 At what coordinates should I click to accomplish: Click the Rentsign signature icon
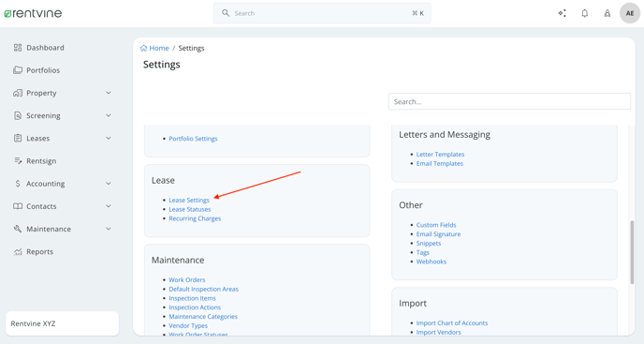pos(18,161)
